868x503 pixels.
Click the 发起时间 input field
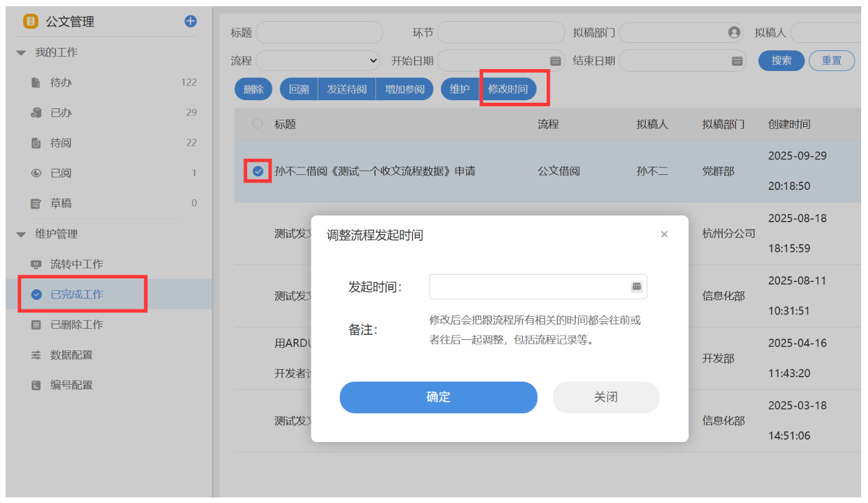(529, 286)
